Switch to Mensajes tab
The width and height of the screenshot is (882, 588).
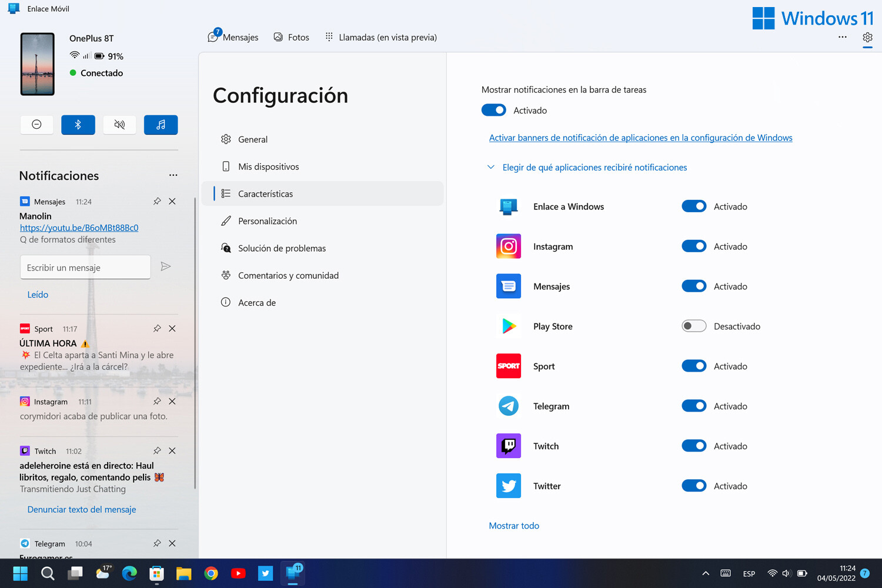pyautogui.click(x=233, y=37)
